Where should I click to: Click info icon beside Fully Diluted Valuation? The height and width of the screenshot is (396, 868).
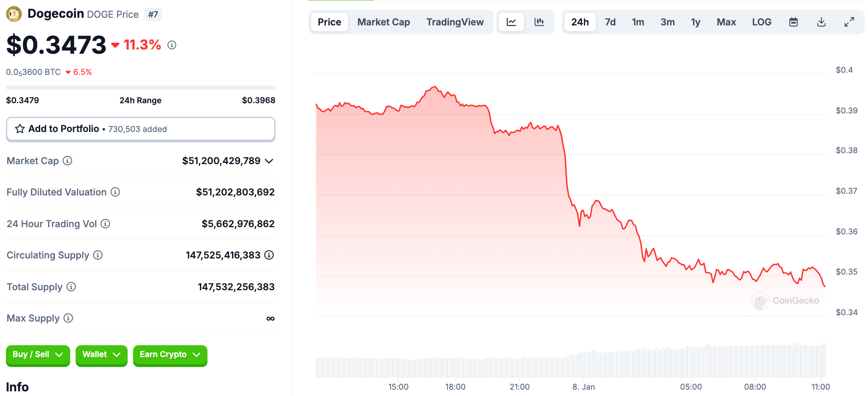point(115,192)
